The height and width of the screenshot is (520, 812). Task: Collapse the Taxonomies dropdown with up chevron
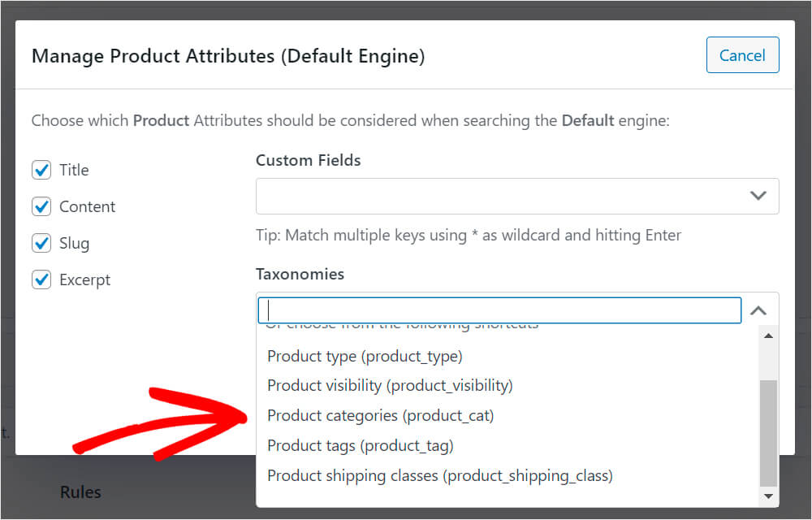pos(758,310)
